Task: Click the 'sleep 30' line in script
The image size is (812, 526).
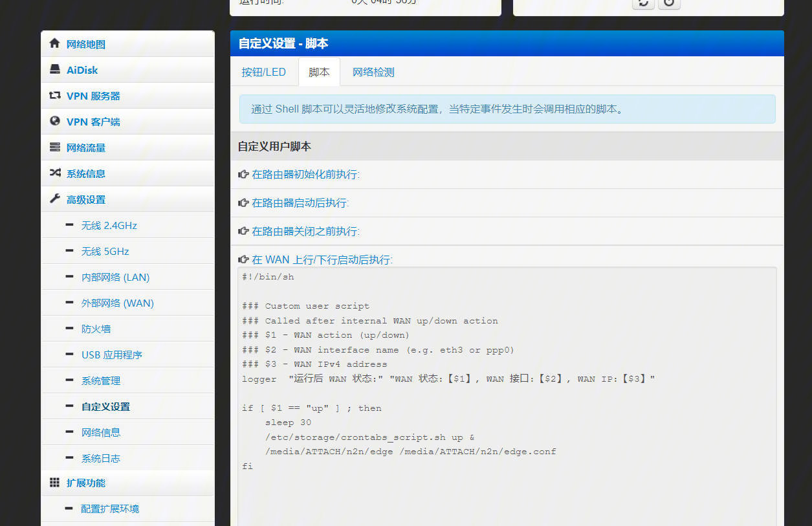Action: click(x=288, y=422)
